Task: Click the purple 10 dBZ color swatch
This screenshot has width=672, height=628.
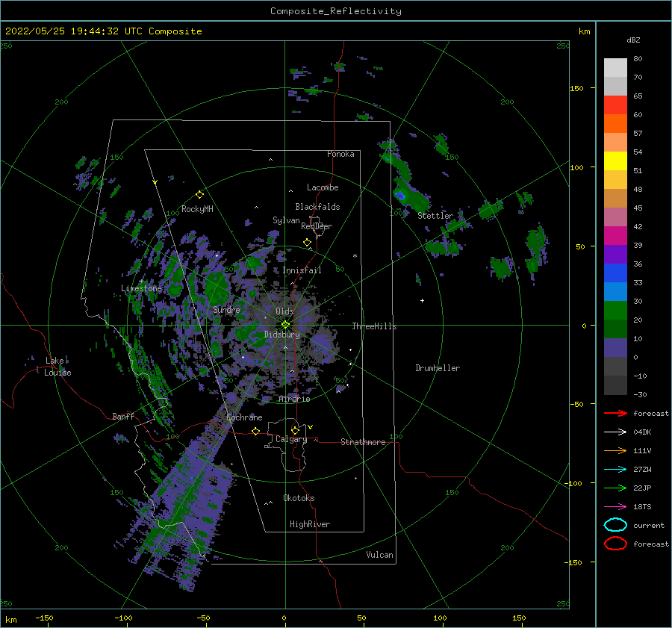Action: pyautogui.click(x=615, y=348)
